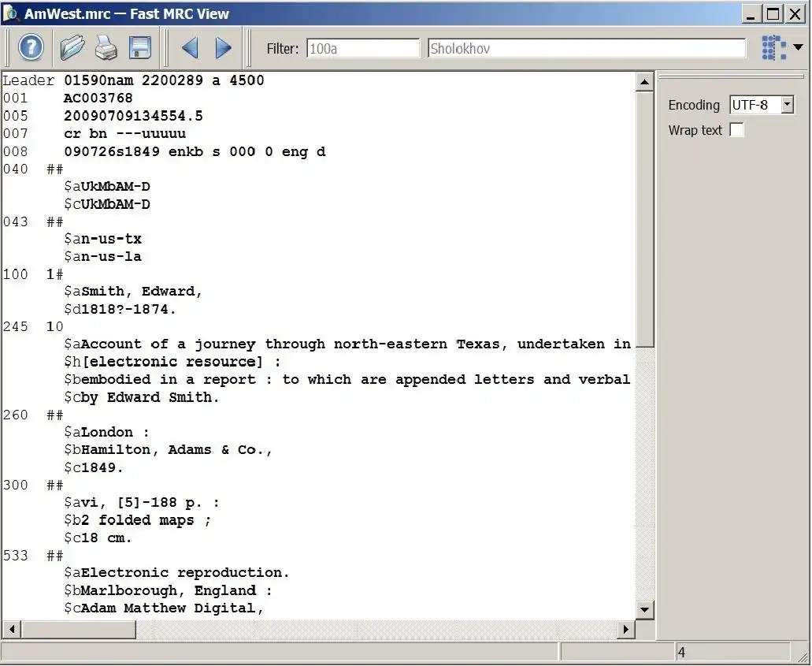Viewport: 812px width, 666px height.
Task: Click the app icon in the title bar
Action: click(x=10, y=13)
